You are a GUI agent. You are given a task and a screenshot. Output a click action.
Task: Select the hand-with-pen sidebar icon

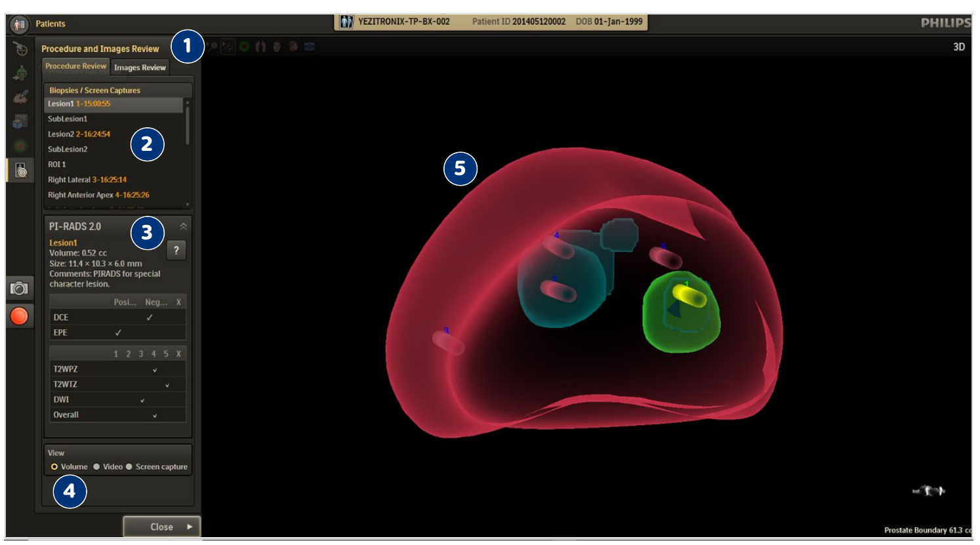20,97
